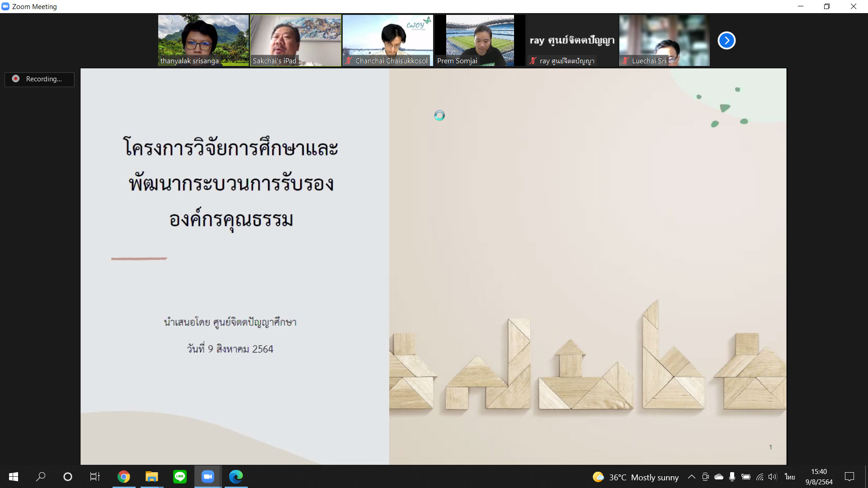
Task: Click the microphone tray icon
Action: (732, 477)
